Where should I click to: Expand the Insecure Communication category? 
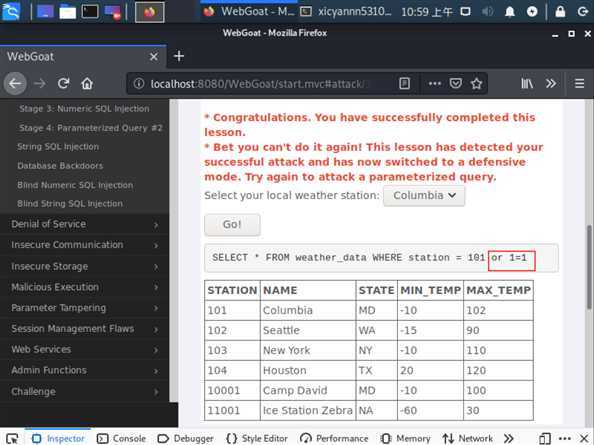click(84, 245)
